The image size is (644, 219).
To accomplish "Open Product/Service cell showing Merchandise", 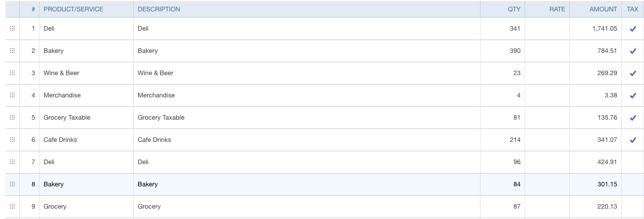I will click(86, 95).
